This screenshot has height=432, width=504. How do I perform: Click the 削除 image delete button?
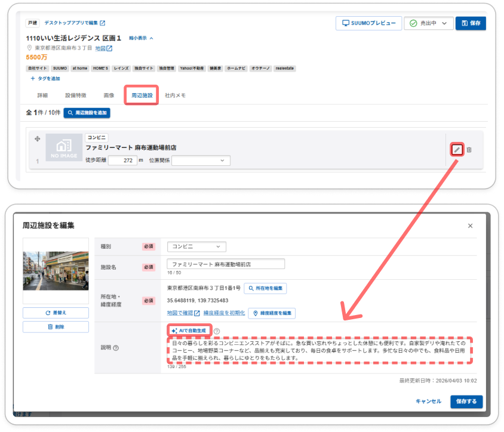[x=56, y=327]
